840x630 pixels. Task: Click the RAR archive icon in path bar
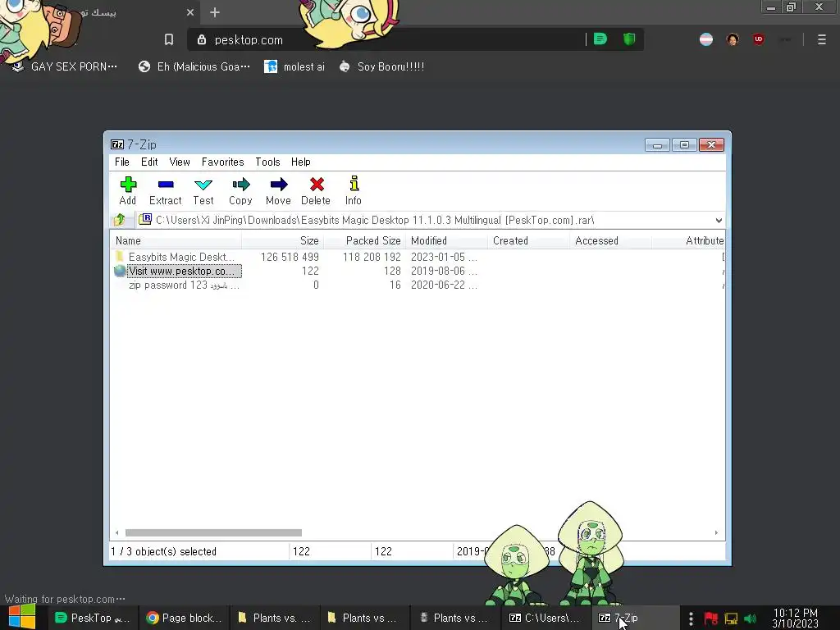[x=145, y=219]
